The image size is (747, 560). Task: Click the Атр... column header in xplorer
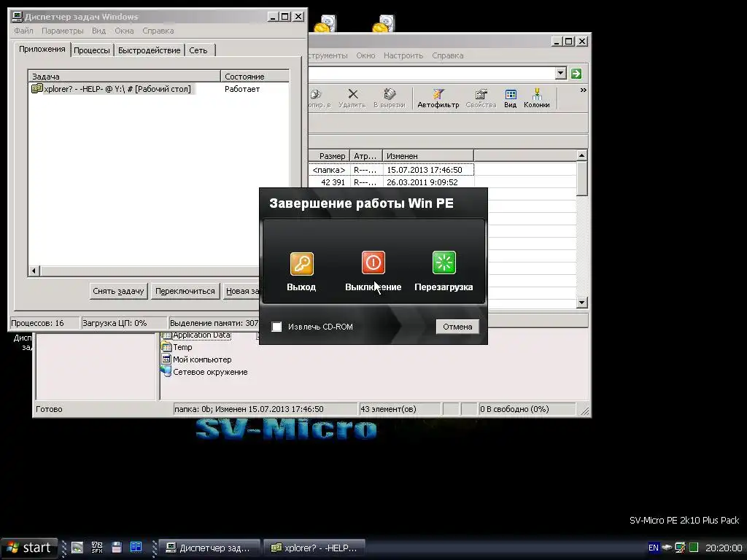click(366, 156)
